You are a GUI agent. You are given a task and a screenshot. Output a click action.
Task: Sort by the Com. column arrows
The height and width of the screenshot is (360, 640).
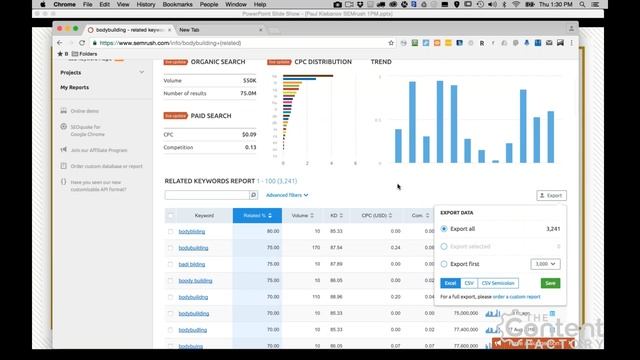427,216
